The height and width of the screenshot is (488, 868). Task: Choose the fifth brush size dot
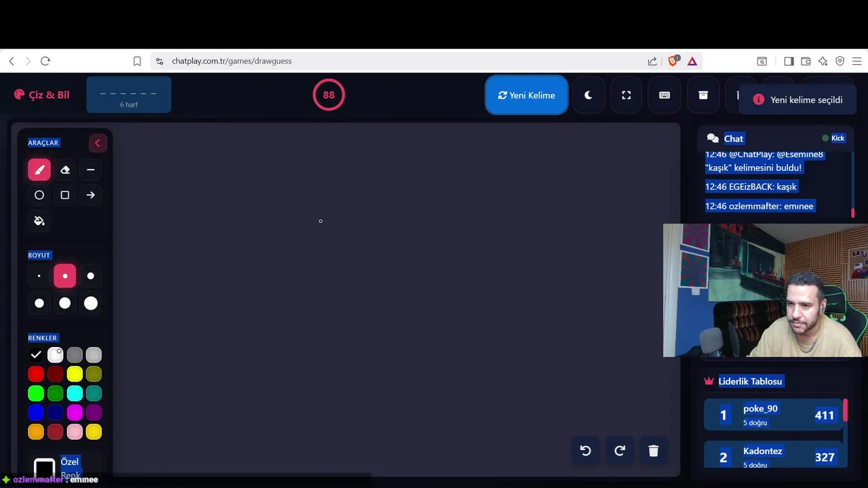(x=65, y=303)
